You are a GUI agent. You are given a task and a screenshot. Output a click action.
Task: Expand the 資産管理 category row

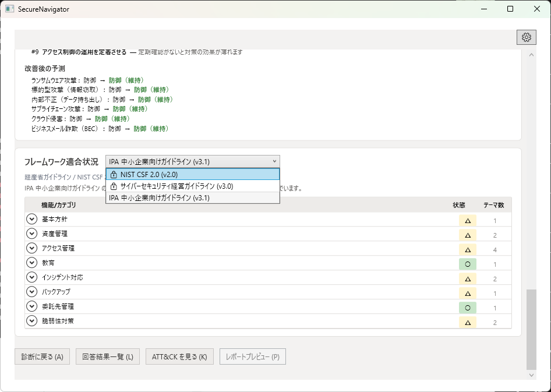[x=31, y=234]
